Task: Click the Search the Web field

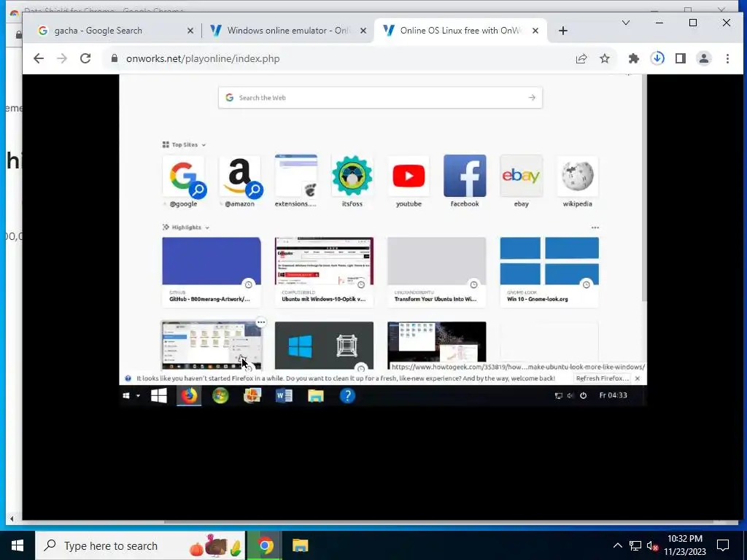Action: pos(380,98)
